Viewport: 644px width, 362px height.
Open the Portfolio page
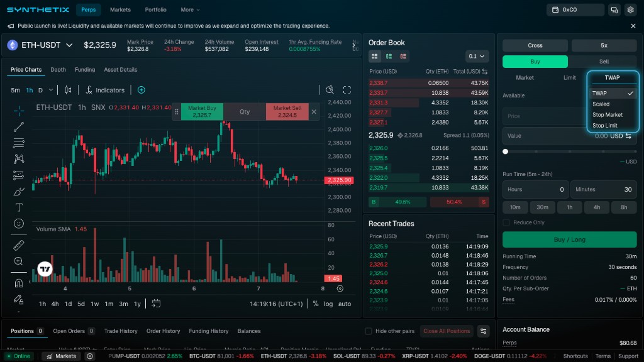[x=156, y=10]
